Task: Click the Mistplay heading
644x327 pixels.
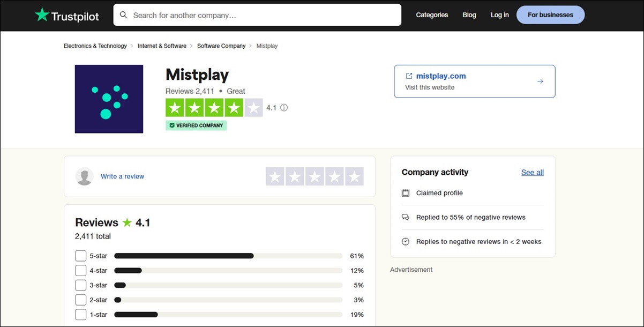Action: (197, 75)
